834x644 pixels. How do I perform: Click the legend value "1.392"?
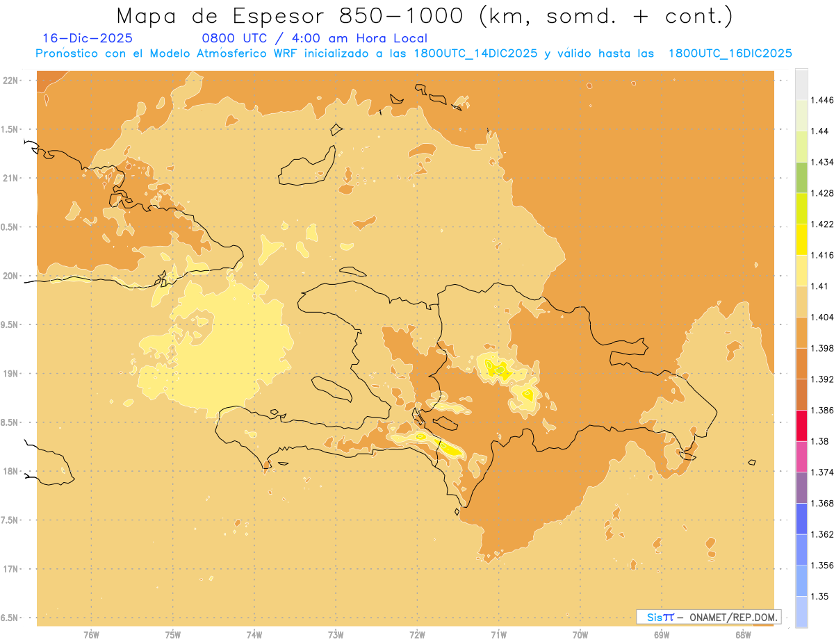(x=822, y=379)
